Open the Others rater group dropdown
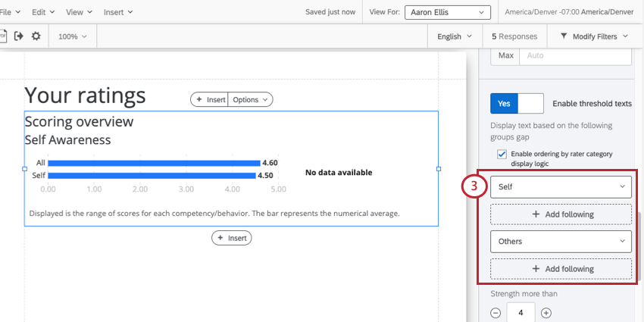The height and width of the screenshot is (322, 644). pos(561,242)
